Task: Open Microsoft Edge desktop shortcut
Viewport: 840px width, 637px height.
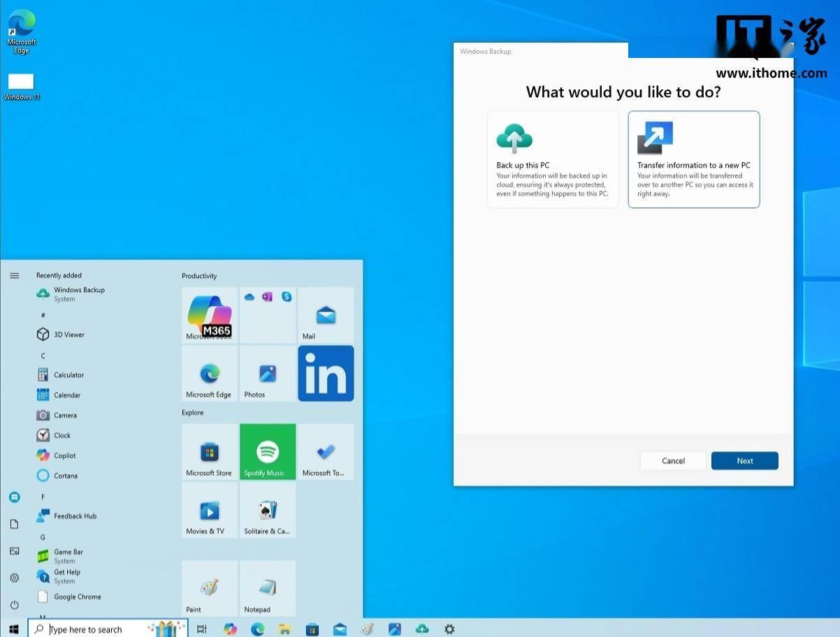Action: (22, 31)
